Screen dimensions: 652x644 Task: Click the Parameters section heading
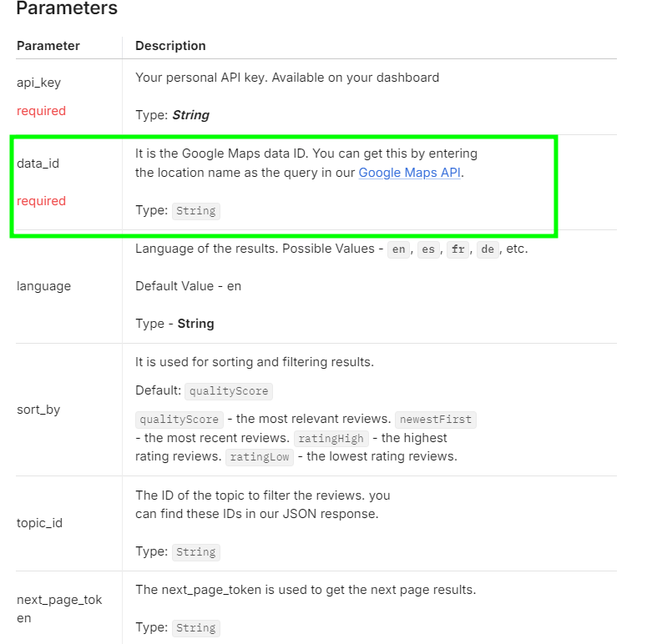67,9
